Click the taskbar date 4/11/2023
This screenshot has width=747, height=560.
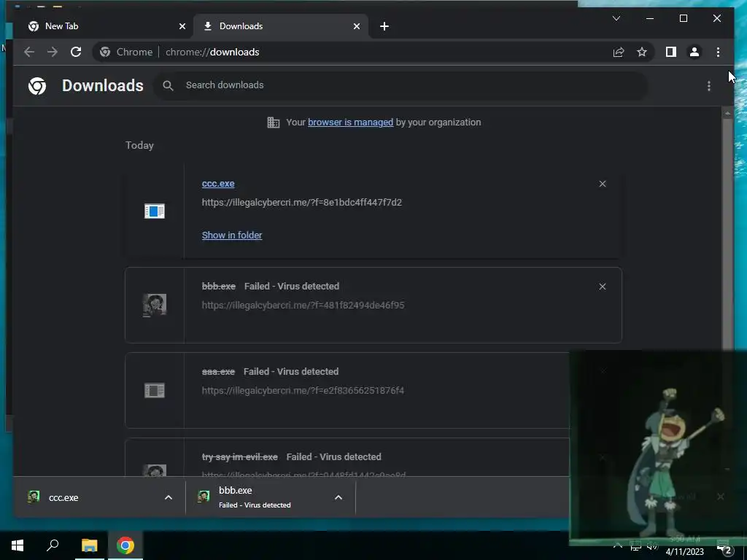684,552
